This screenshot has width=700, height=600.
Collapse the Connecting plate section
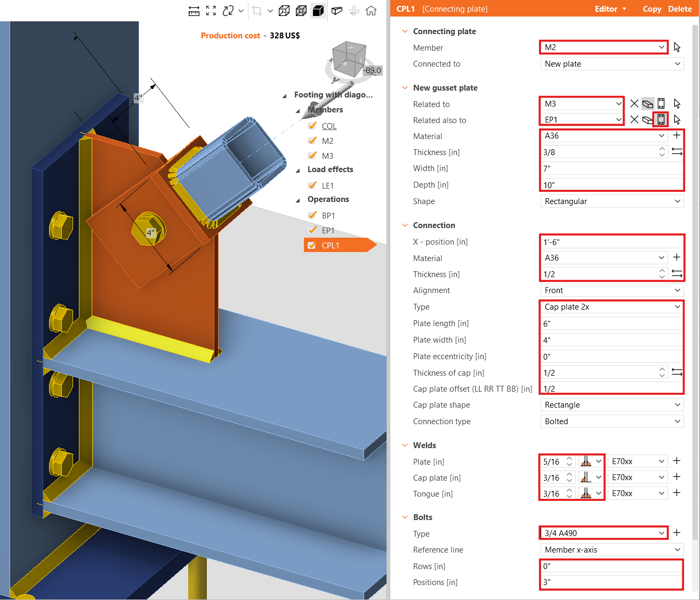[x=405, y=31]
